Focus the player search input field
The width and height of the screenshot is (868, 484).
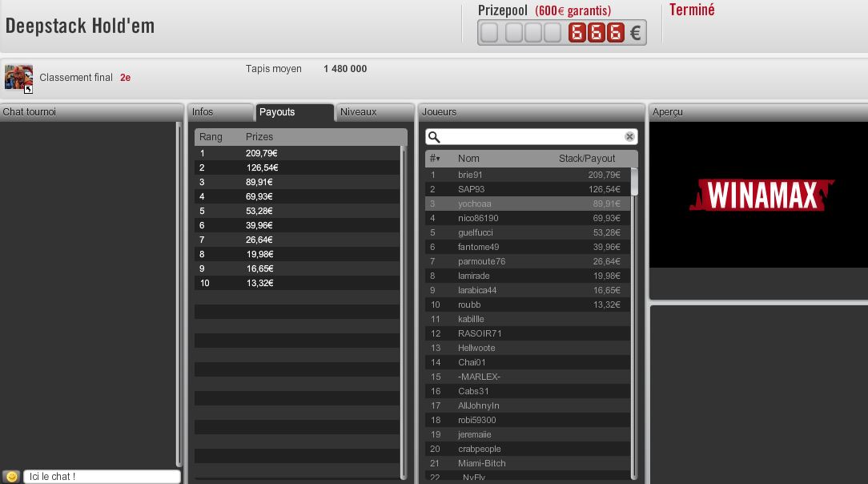pyautogui.click(x=532, y=137)
